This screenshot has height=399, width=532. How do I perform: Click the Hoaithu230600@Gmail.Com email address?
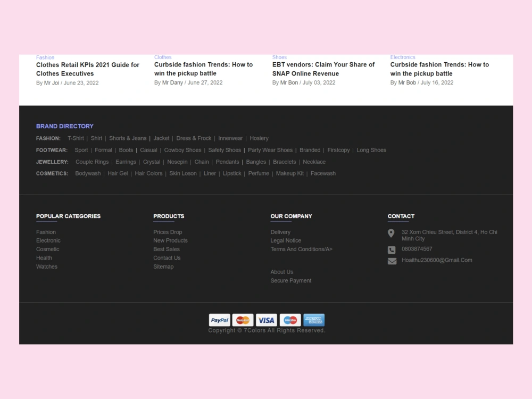437,260
